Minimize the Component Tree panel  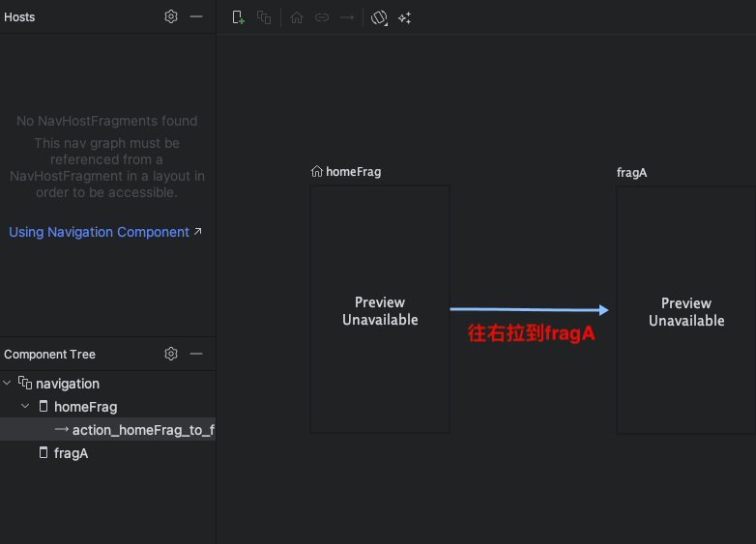[x=196, y=354]
